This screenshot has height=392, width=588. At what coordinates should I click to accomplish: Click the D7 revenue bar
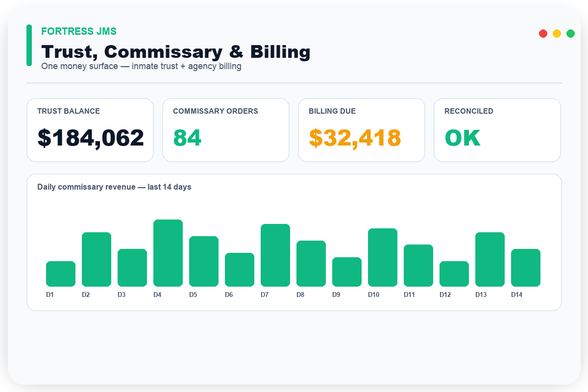point(275,255)
